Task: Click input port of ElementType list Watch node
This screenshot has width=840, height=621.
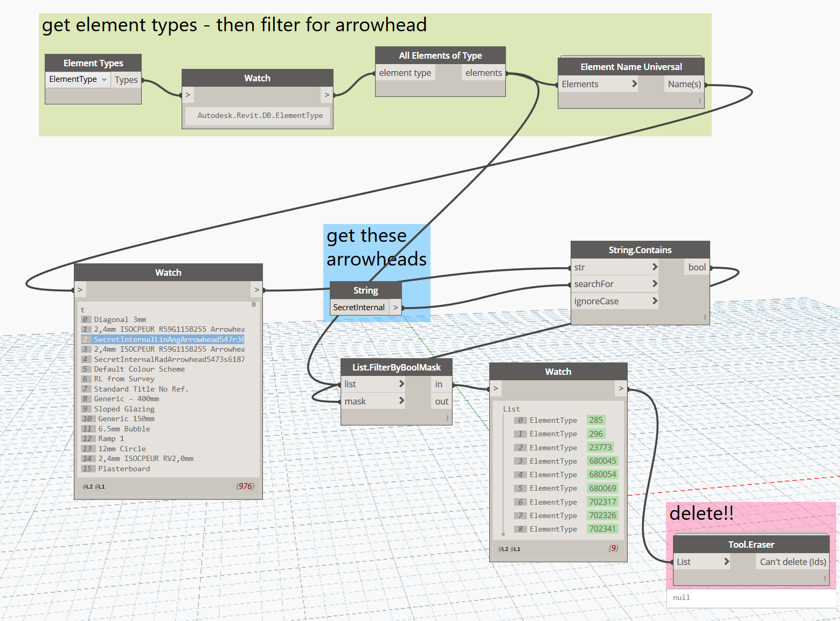Action: click(496, 388)
